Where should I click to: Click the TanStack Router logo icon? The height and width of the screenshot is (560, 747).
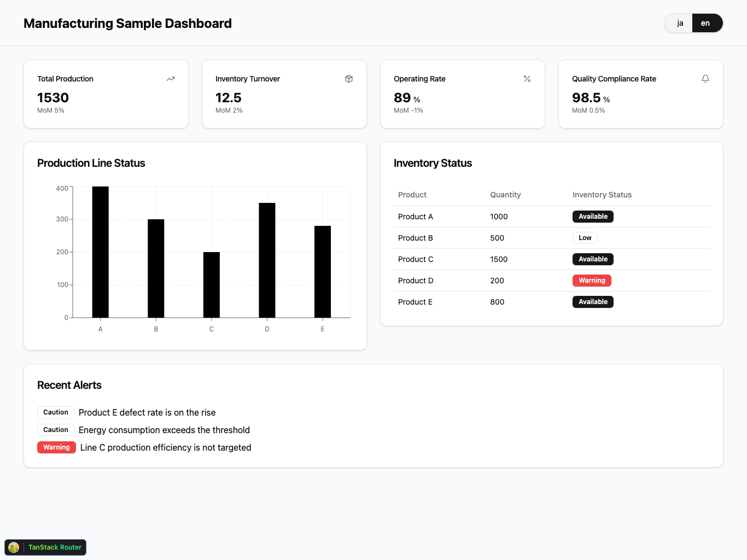tap(14, 547)
